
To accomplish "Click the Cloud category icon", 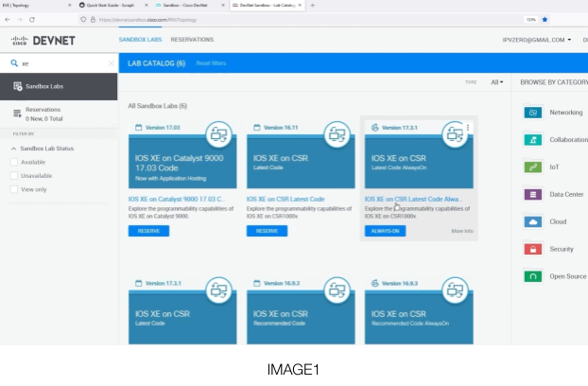I will tap(532, 221).
